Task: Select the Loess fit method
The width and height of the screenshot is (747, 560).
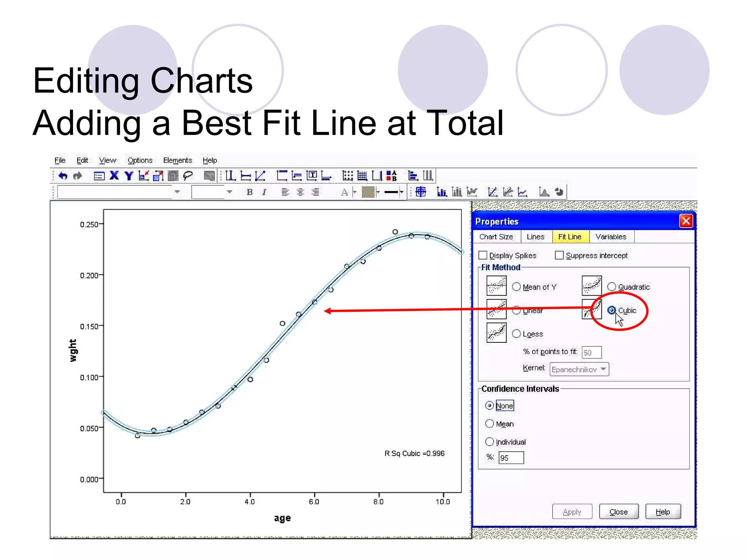Action: [516, 334]
